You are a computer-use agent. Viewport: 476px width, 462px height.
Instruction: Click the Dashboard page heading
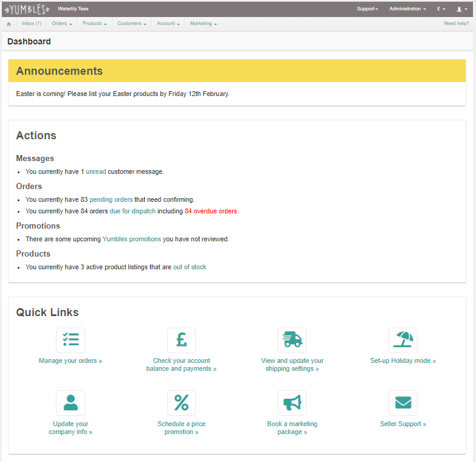pos(29,41)
